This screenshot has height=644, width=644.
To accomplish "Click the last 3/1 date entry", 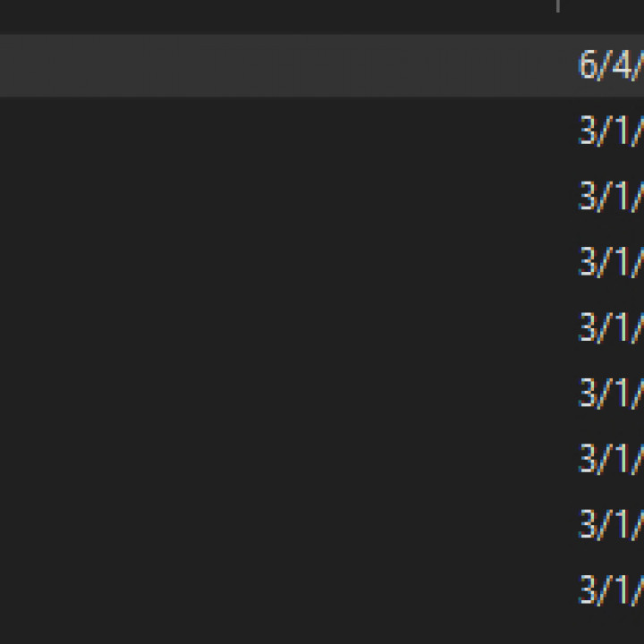I will click(610, 590).
